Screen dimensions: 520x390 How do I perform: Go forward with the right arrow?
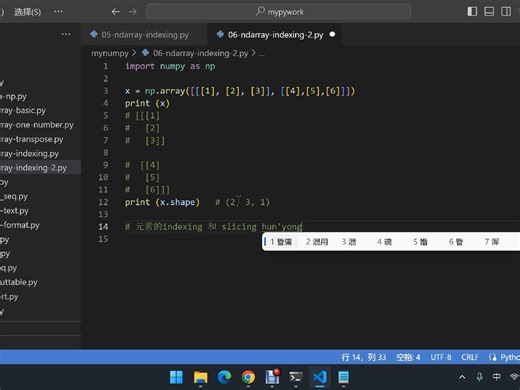133,12
